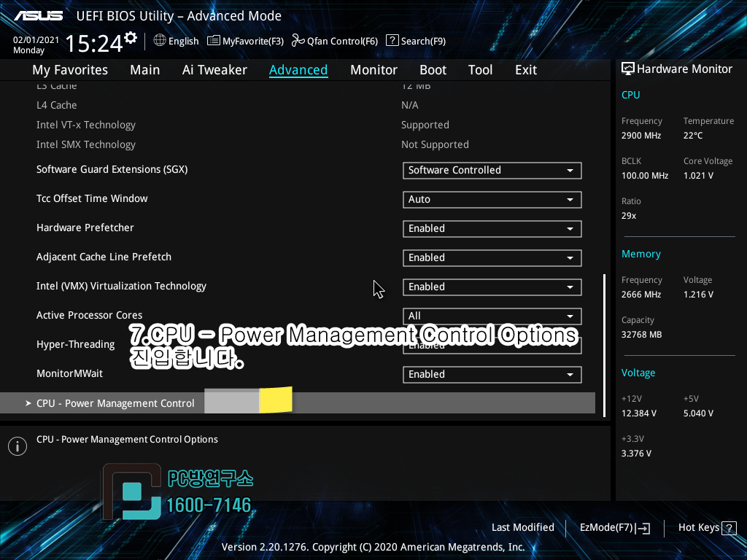Click the clock settings gear icon
Screen dimensions: 747x560
pos(131,38)
